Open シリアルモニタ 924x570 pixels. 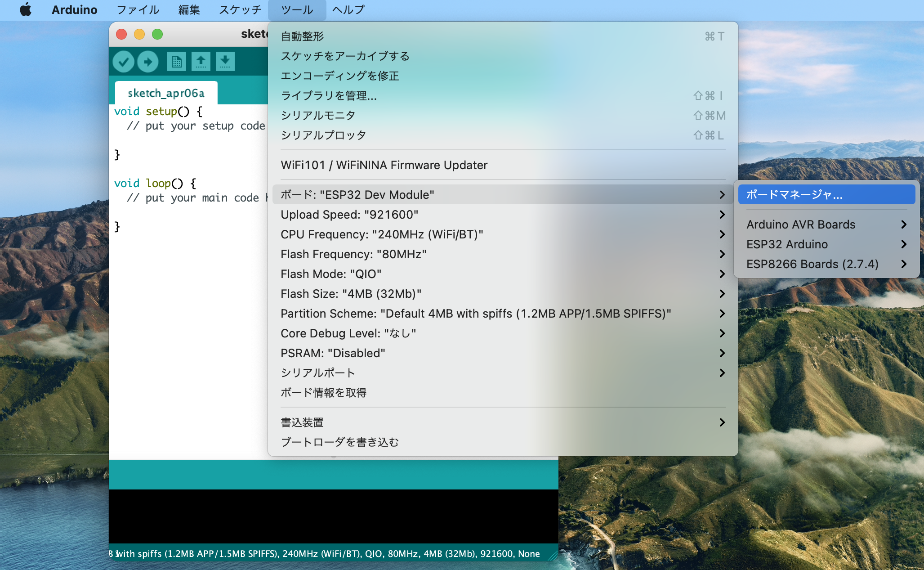503,115
